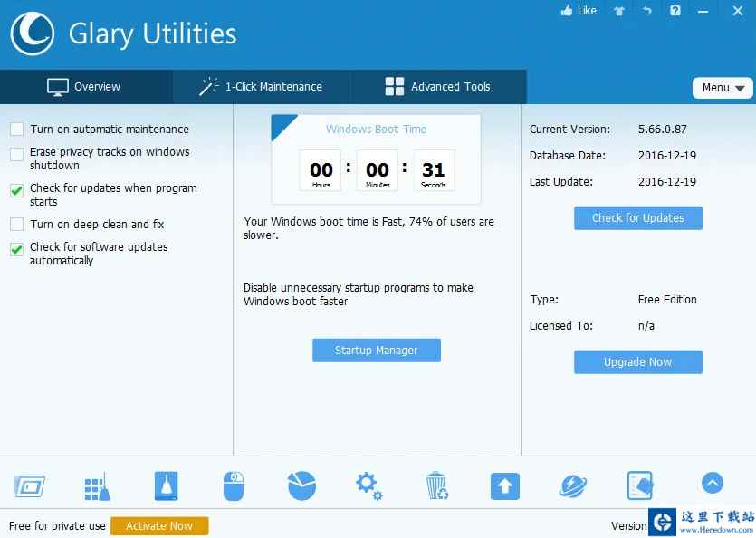
Task: Click the thumbs-up Like icon
Action: point(567,11)
